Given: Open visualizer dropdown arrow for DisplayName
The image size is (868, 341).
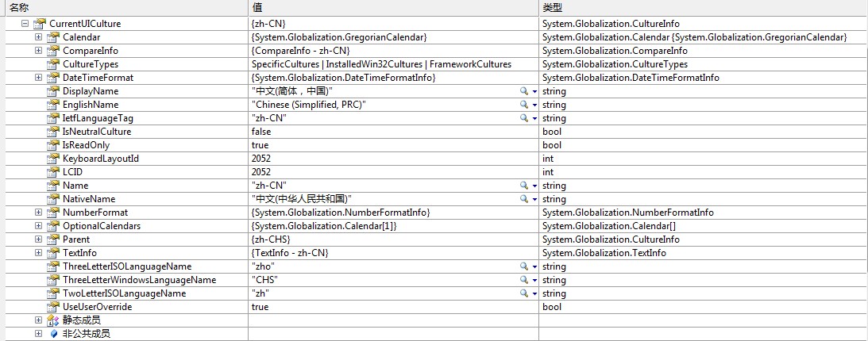Looking at the screenshot, I should click(534, 92).
